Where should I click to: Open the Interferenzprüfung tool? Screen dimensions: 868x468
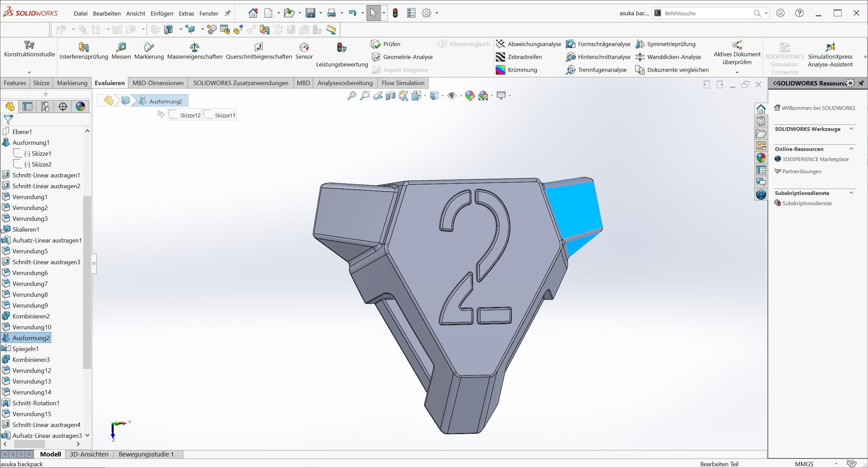pos(83,51)
